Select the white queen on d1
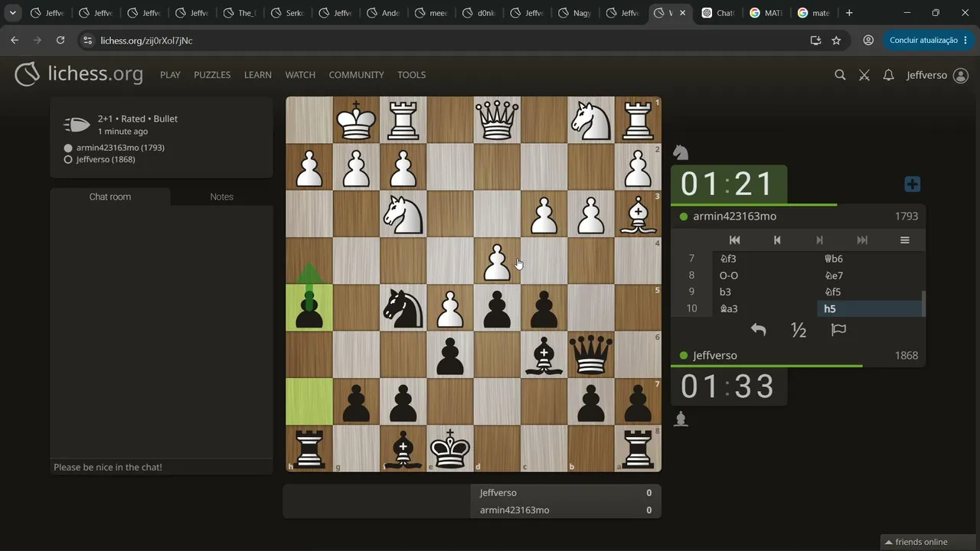This screenshot has height=551, width=980. coord(497,120)
